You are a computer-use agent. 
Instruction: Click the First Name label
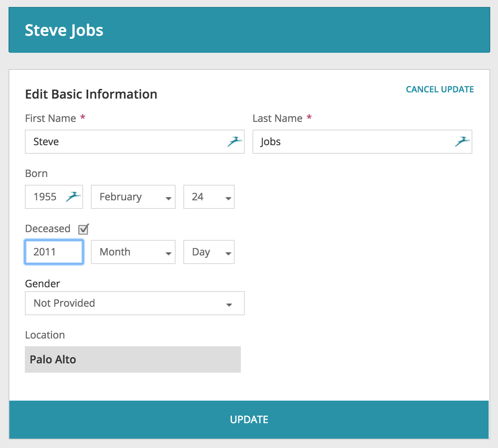pos(50,118)
